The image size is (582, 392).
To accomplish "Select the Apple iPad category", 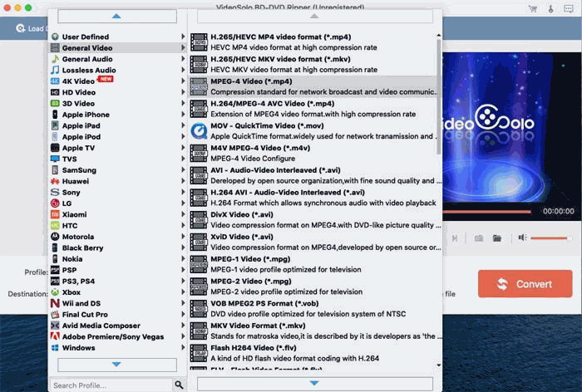I will 118,125.
